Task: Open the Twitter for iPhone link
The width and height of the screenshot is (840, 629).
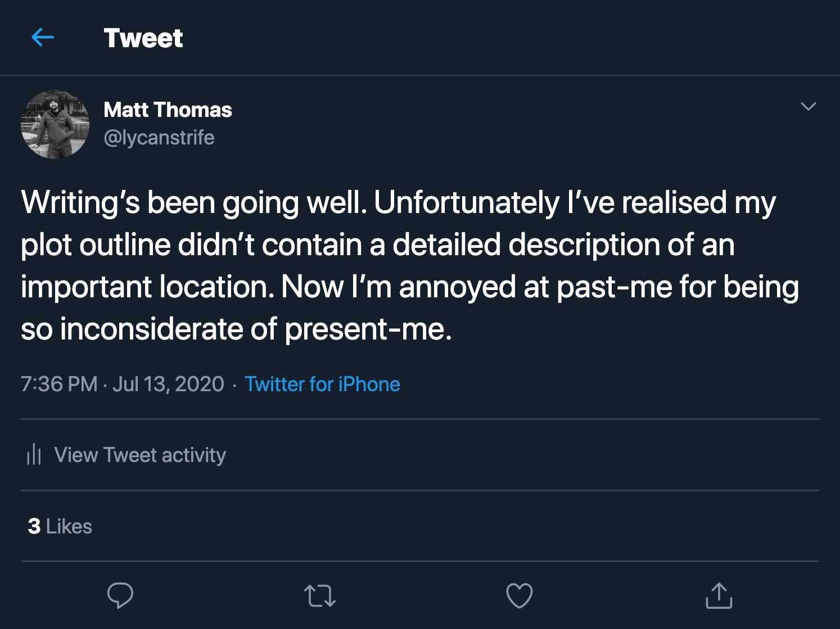Action: [322, 384]
